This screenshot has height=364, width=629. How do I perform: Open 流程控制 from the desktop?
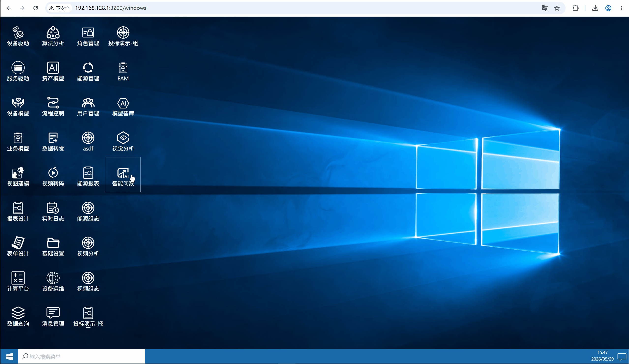click(x=53, y=106)
